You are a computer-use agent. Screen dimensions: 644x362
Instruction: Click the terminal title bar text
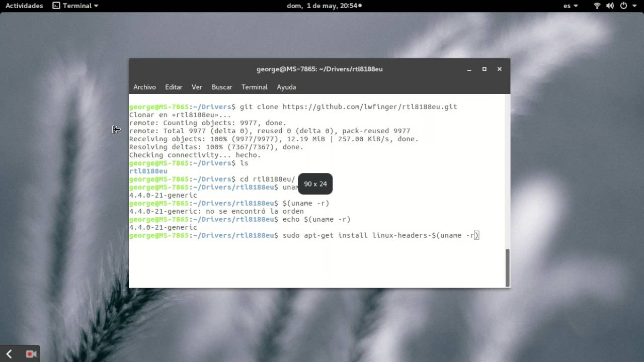click(x=319, y=69)
